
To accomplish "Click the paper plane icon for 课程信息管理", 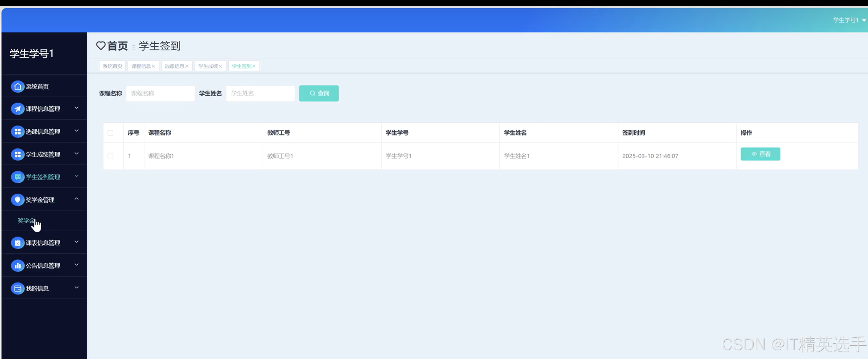I will tap(18, 109).
